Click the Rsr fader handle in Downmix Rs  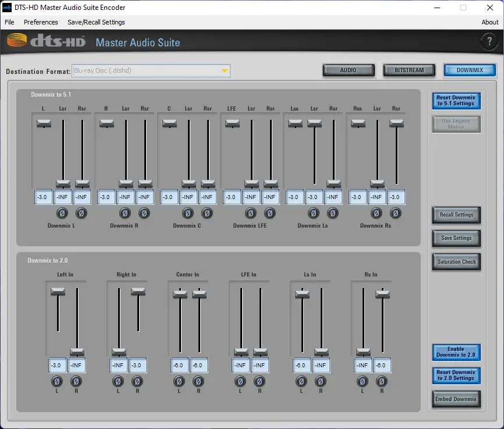point(397,123)
